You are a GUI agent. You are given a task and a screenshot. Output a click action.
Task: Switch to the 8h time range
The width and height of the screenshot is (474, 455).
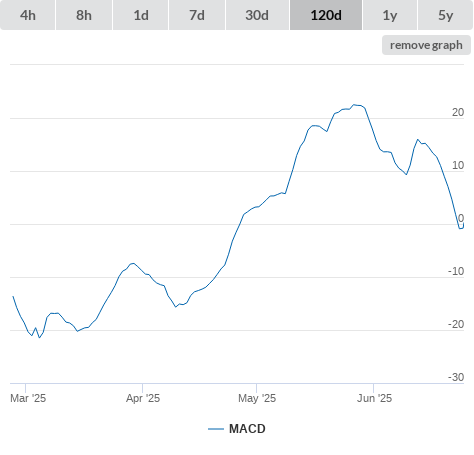pos(84,15)
